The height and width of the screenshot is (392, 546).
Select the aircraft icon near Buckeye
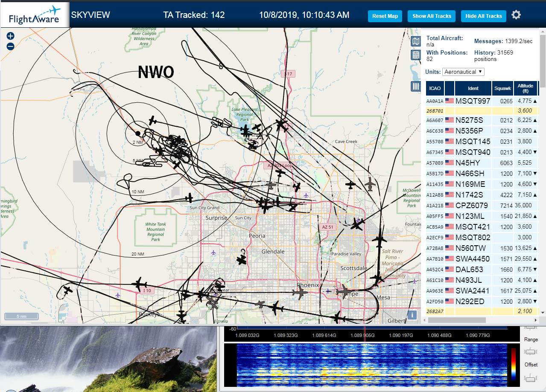coord(182,316)
